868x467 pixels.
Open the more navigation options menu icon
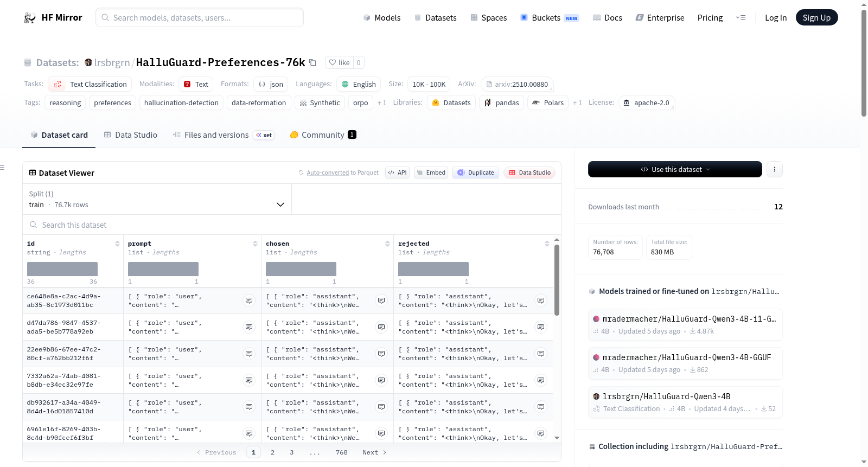pos(741,18)
